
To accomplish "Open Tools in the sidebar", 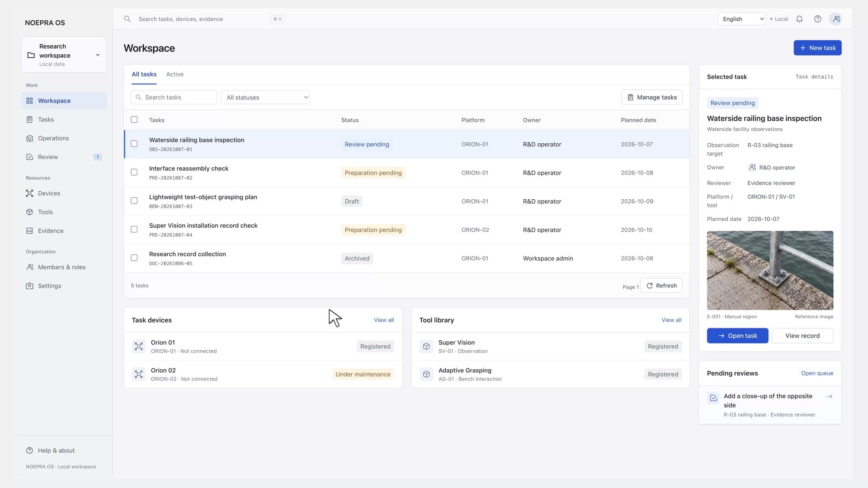I will click(x=64, y=212).
